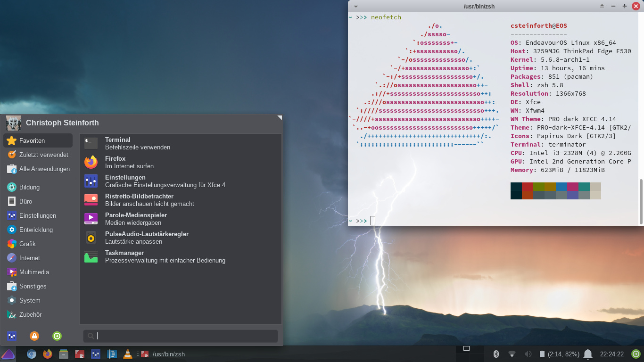Open the Grafik category
644x362 pixels.
(x=38, y=244)
